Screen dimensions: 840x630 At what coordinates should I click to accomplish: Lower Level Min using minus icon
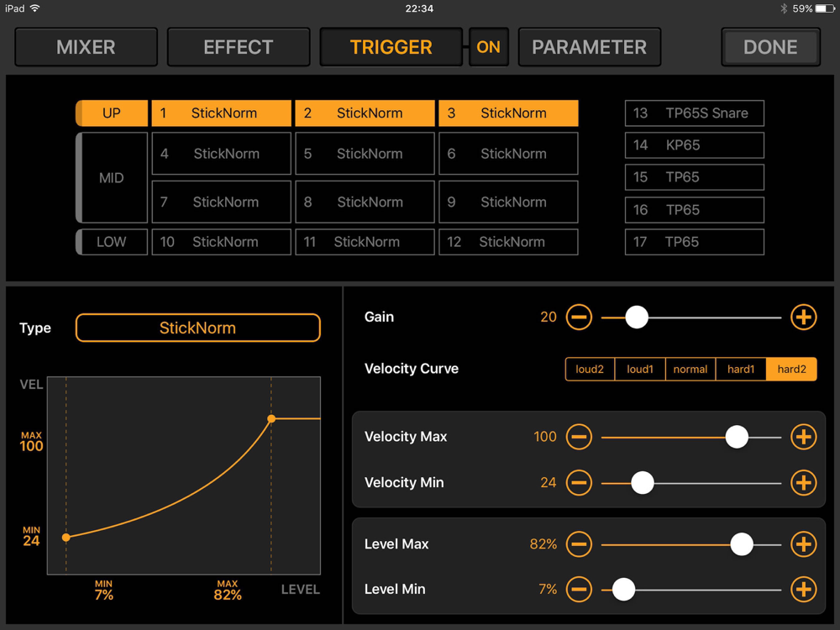tap(579, 590)
